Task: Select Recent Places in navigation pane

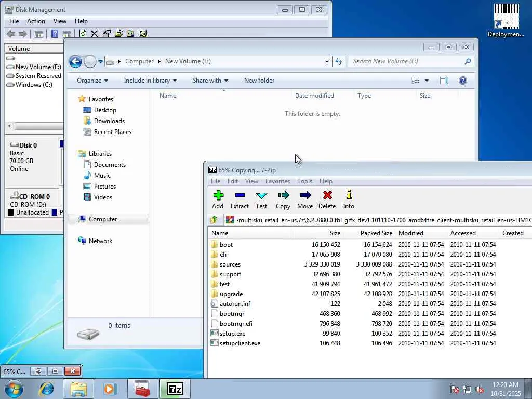Action: point(112,131)
